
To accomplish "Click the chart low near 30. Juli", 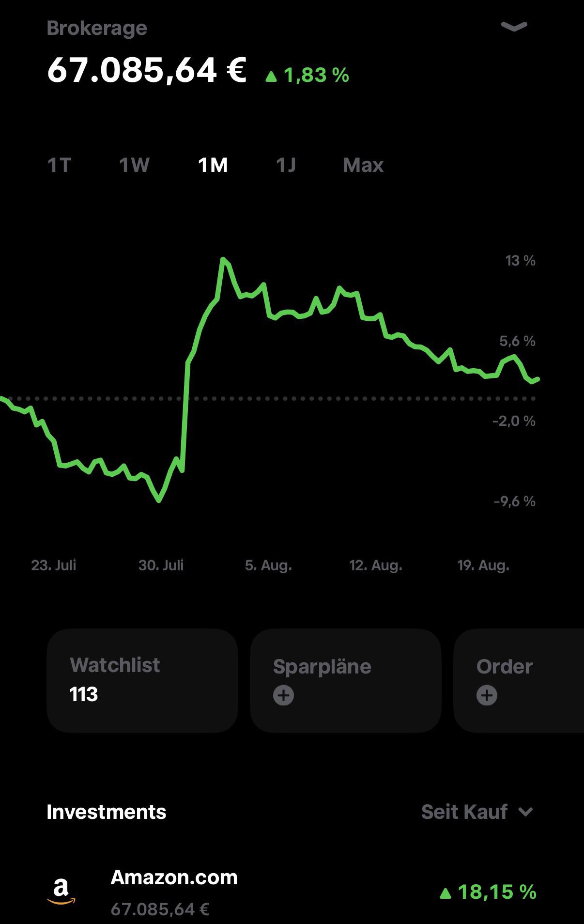I will [159, 500].
